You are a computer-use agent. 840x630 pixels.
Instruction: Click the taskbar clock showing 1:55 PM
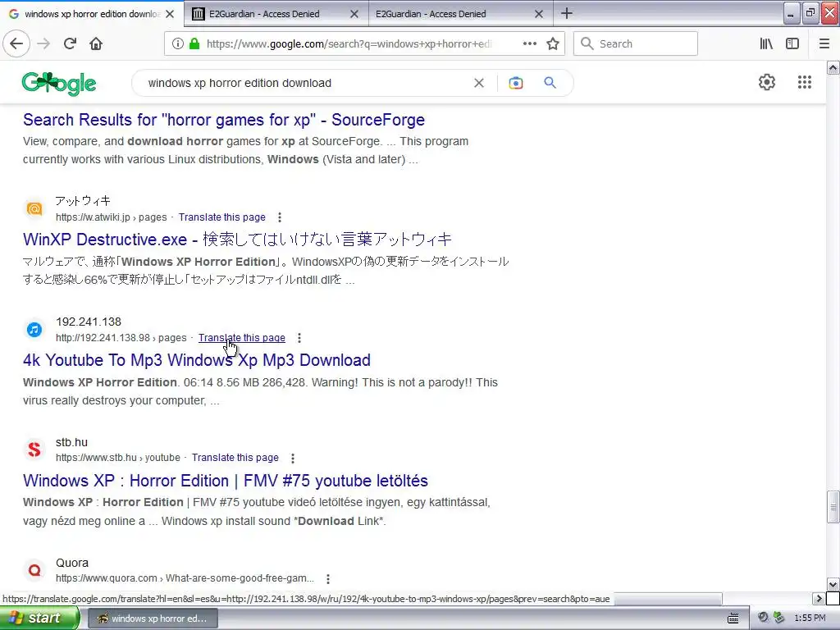click(810, 619)
